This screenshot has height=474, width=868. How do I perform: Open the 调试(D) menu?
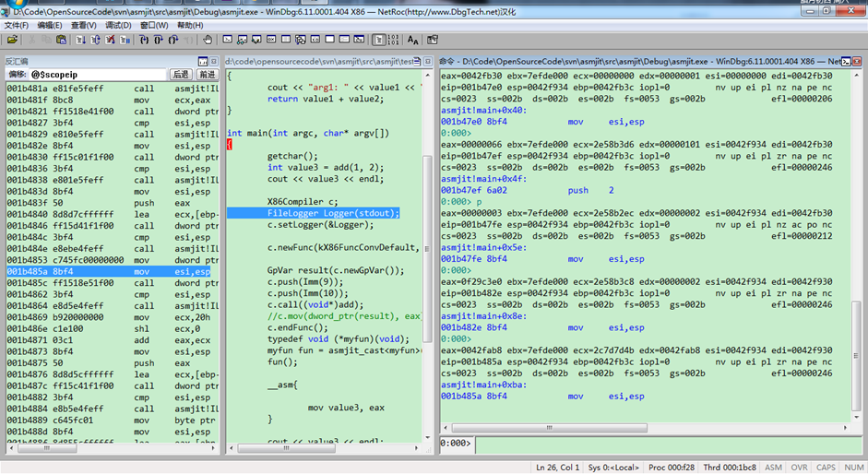(x=118, y=26)
